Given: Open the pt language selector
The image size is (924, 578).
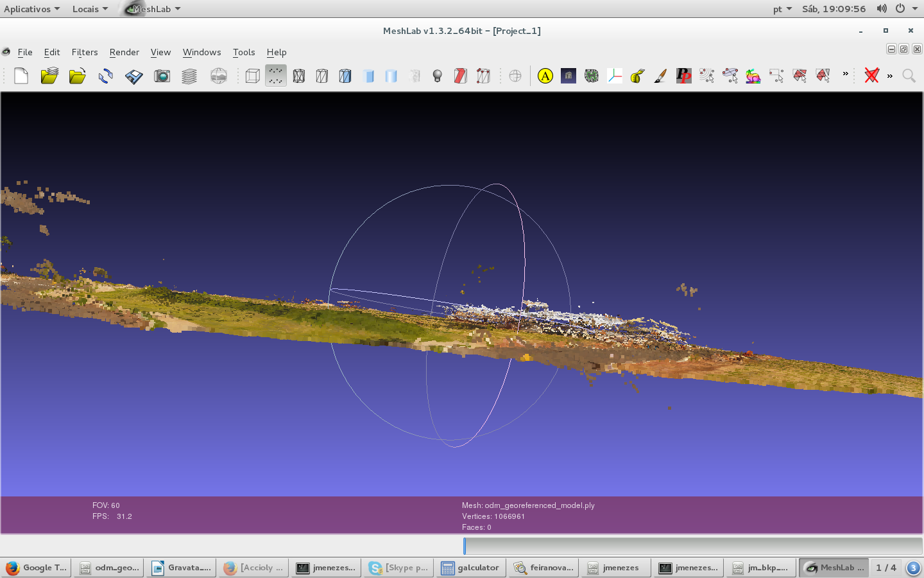Looking at the screenshot, I should [780, 8].
